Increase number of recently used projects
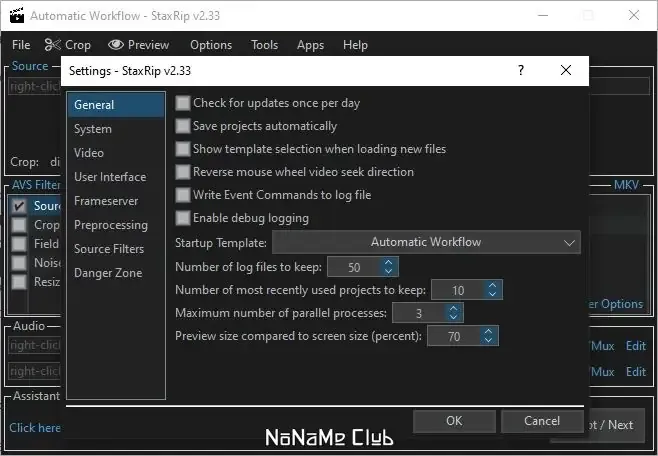The width and height of the screenshot is (658, 456). pyautogui.click(x=493, y=285)
